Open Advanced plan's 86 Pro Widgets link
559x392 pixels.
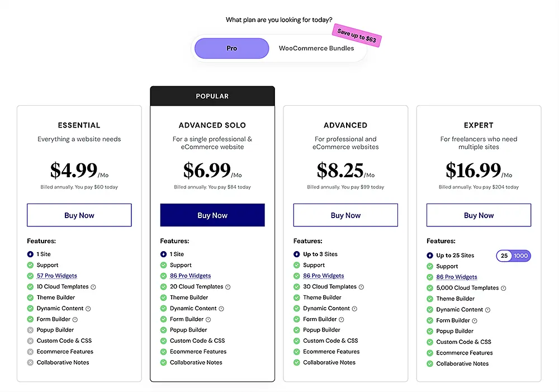point(324,276)
